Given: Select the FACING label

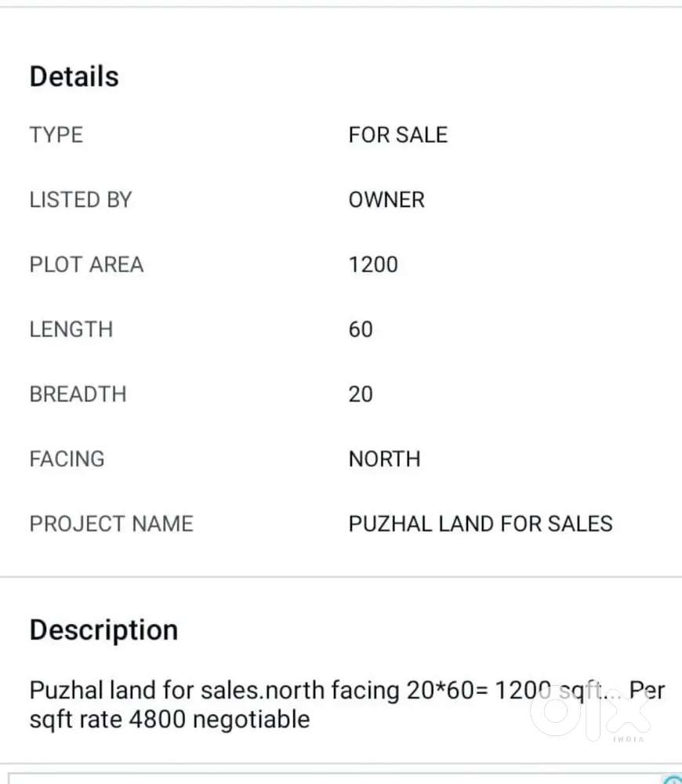Looking at the screenshot, I should tap(67, 459).
